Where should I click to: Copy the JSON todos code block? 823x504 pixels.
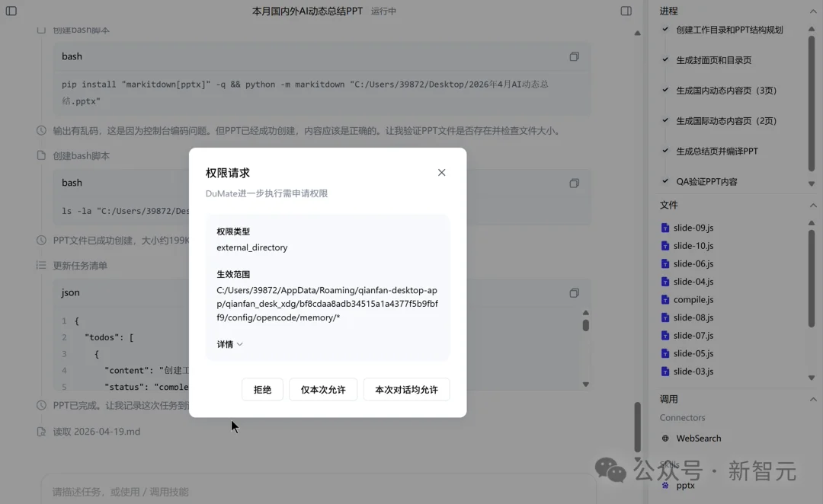575,292
